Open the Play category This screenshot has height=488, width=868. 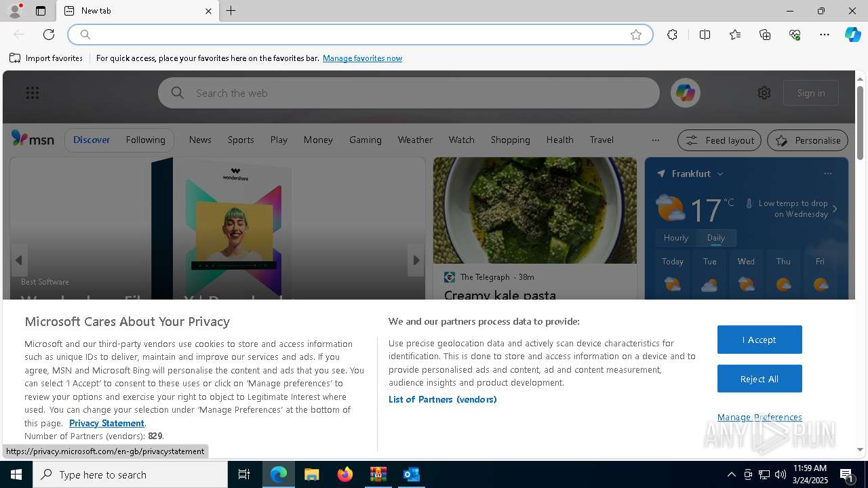[x=279, y=140]
